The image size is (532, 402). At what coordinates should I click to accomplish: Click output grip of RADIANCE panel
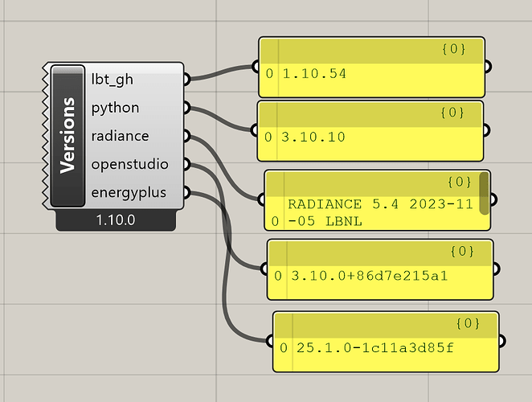[493, 199]
